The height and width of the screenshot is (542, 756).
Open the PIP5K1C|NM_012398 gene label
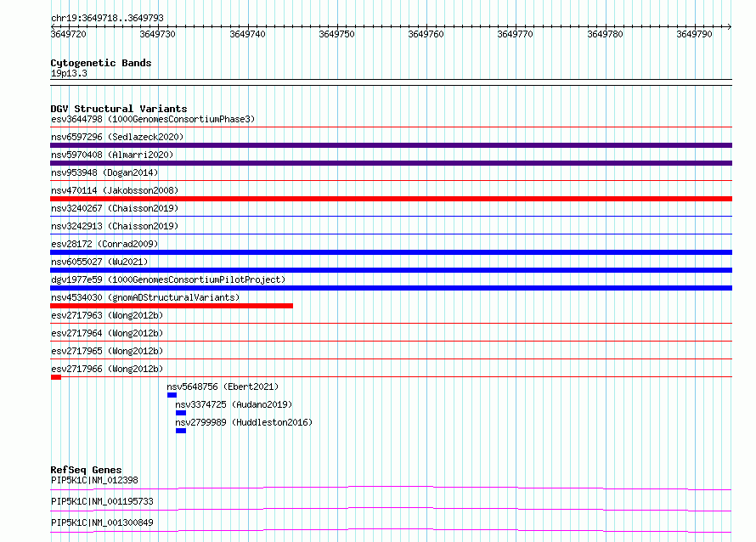point(94,480)
